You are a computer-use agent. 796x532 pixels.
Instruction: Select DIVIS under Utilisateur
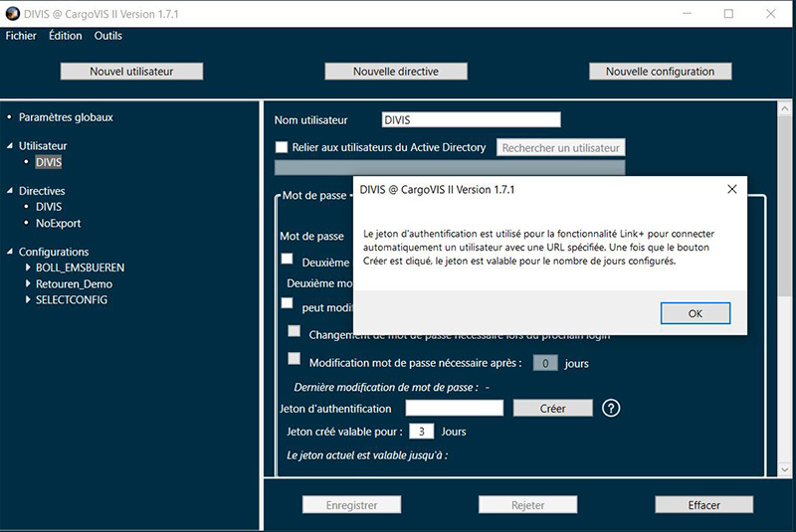(x=48, y=162)
